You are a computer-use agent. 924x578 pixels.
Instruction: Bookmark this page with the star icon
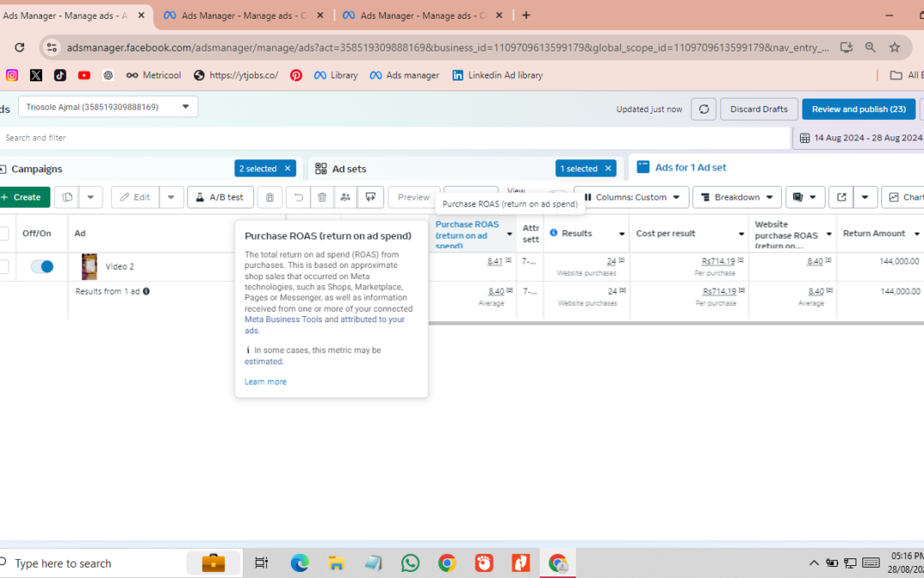(895, 47)
